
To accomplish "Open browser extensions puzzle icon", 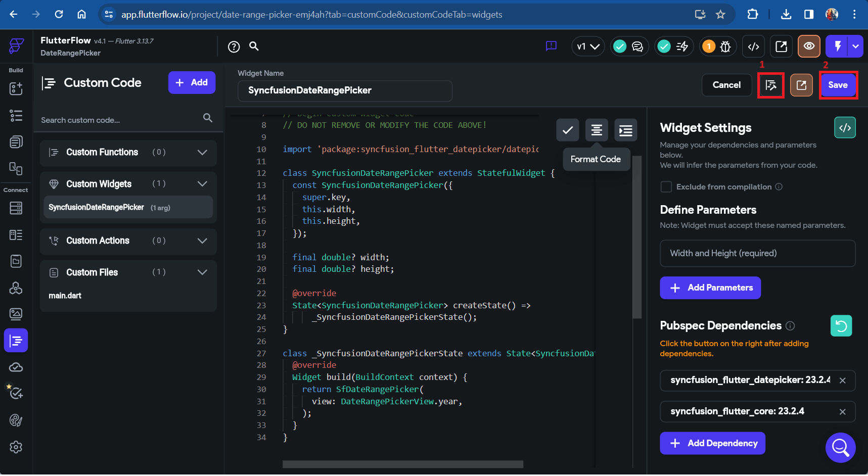I will pos(752,14).
